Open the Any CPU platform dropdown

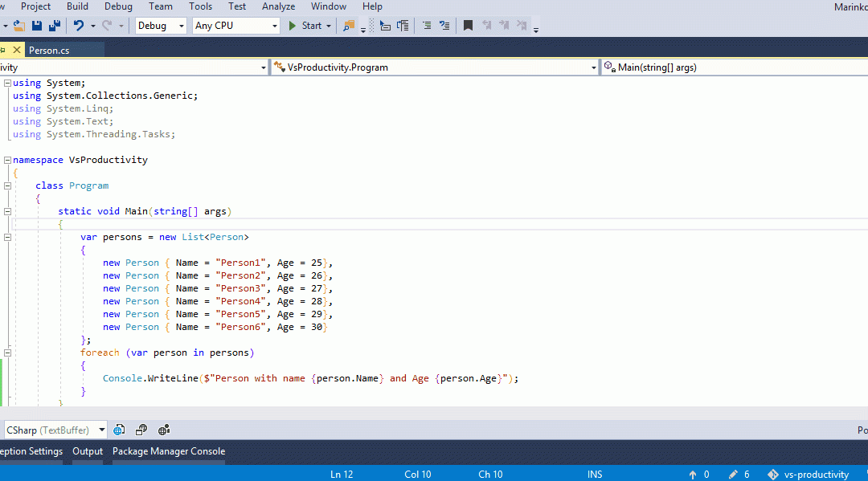236,26
